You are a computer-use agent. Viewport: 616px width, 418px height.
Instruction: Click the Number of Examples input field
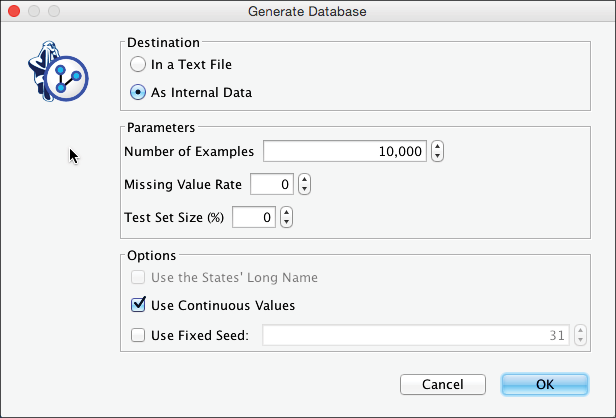pyautogui.click(x=345, y=152)
